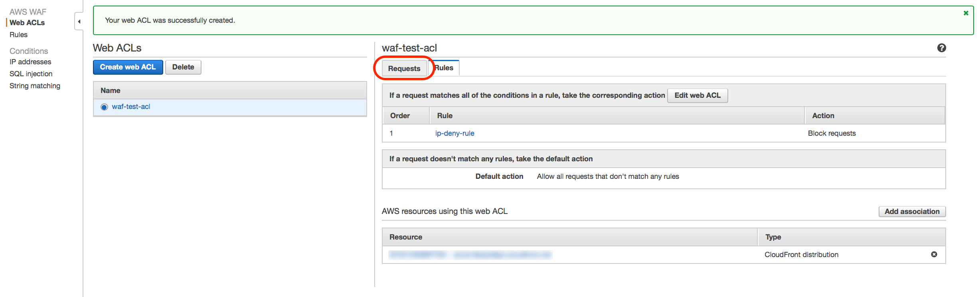Open the ip-deny-rule link
This screenshot has height=297, width=980.
pos(454,133)
